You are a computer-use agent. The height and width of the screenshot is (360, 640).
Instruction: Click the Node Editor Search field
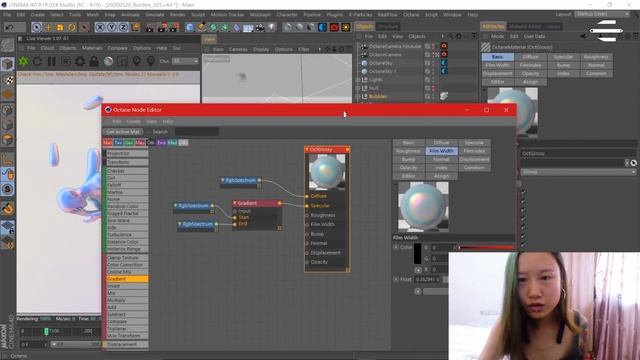(x=197, y=131)
